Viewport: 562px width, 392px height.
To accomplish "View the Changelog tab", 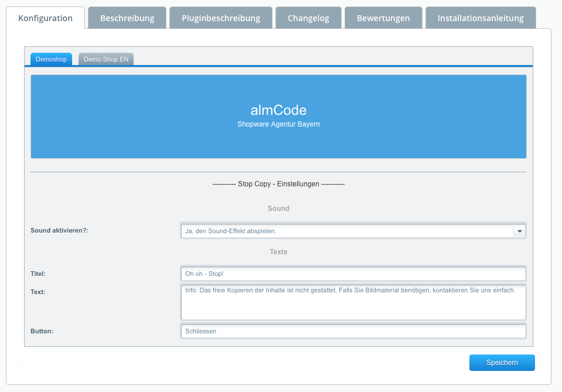I will 308,18.
